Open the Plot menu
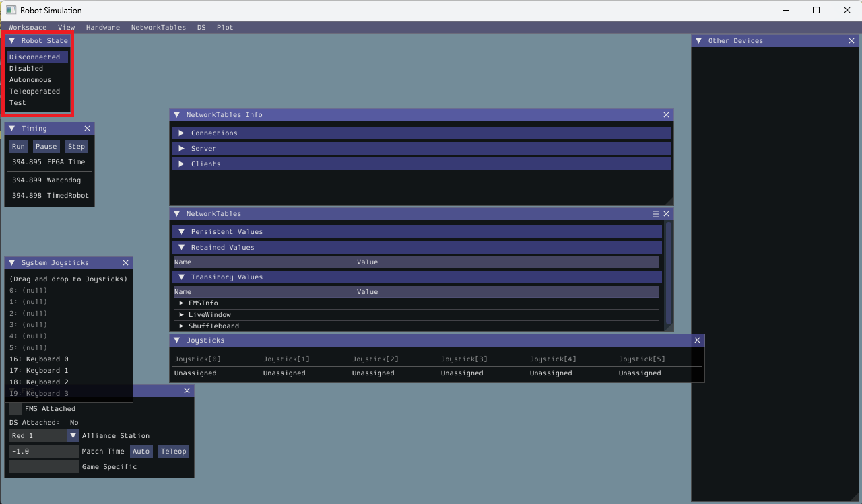 tap(225, 28)
